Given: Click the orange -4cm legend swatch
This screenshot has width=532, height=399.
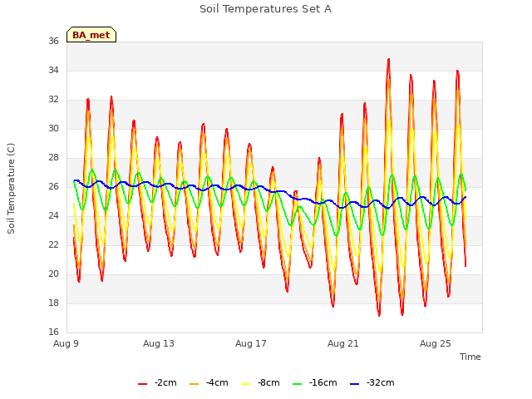Looking at the screenshot, I should point(194,384).
